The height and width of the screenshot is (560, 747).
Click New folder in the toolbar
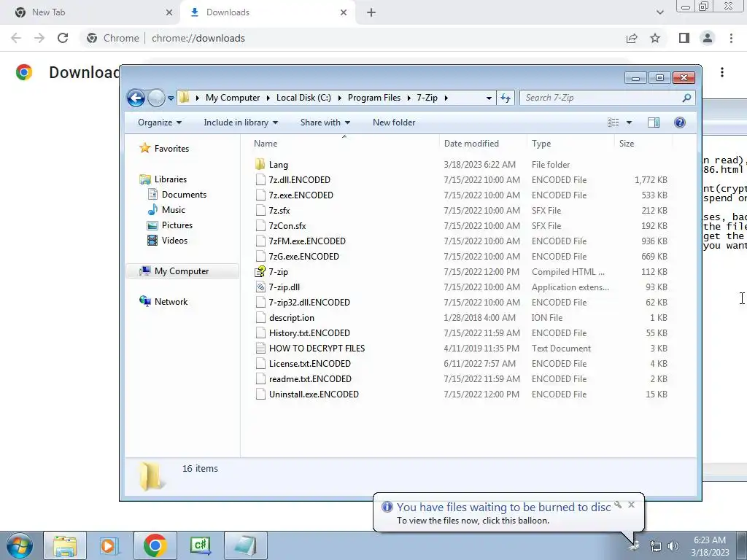tap(394, 122)
